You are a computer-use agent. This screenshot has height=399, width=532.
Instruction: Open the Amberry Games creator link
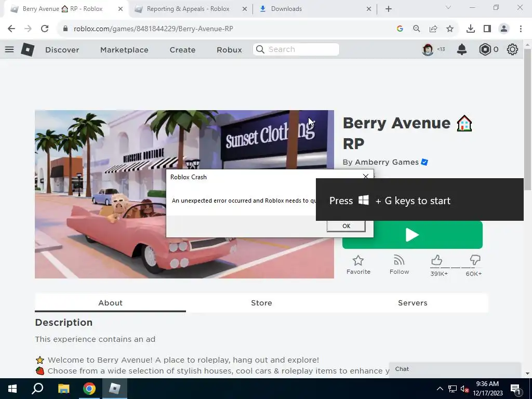click(387, 162)
